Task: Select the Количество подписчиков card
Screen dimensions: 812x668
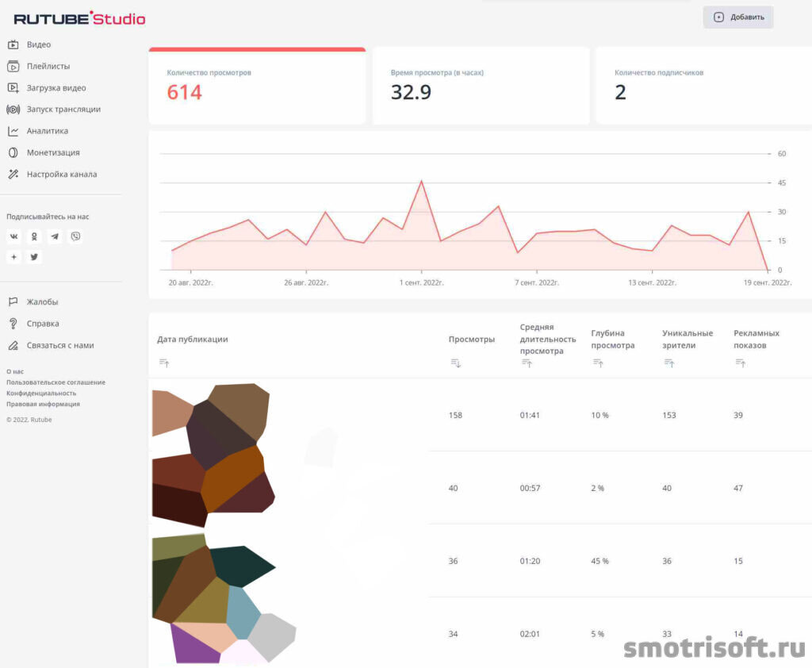Action: click(x=704, y=86)
